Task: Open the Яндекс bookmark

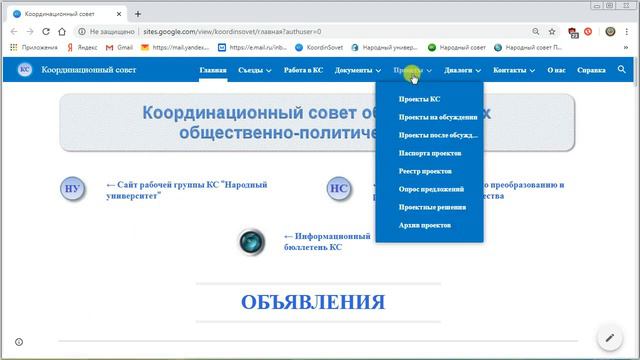Action: pyautogui.click(x=82, y=47)
